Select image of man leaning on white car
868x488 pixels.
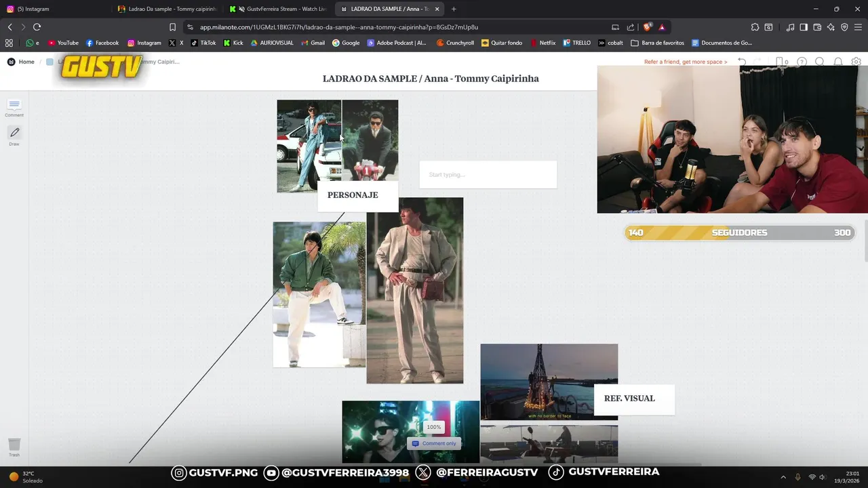pos(309,146)
